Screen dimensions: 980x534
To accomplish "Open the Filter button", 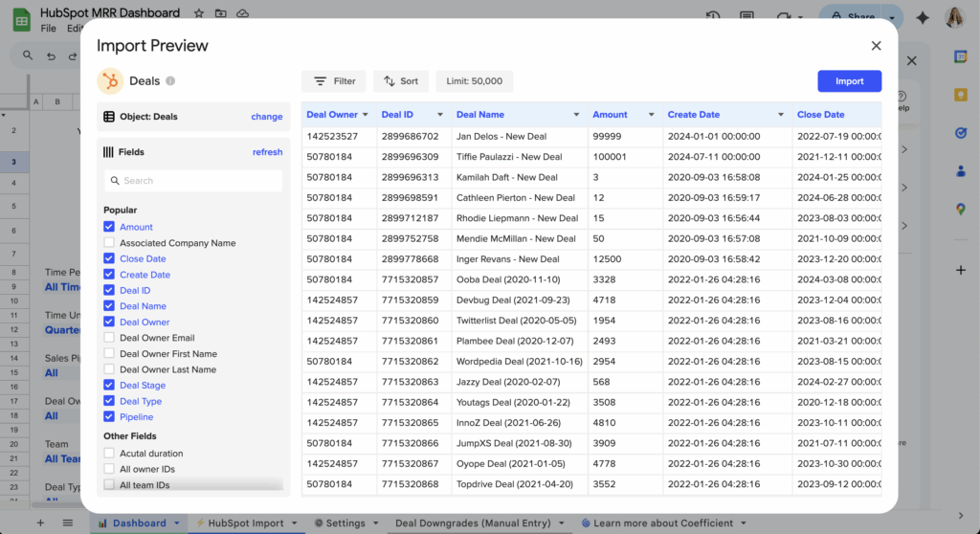I will [x=334, y=81].
